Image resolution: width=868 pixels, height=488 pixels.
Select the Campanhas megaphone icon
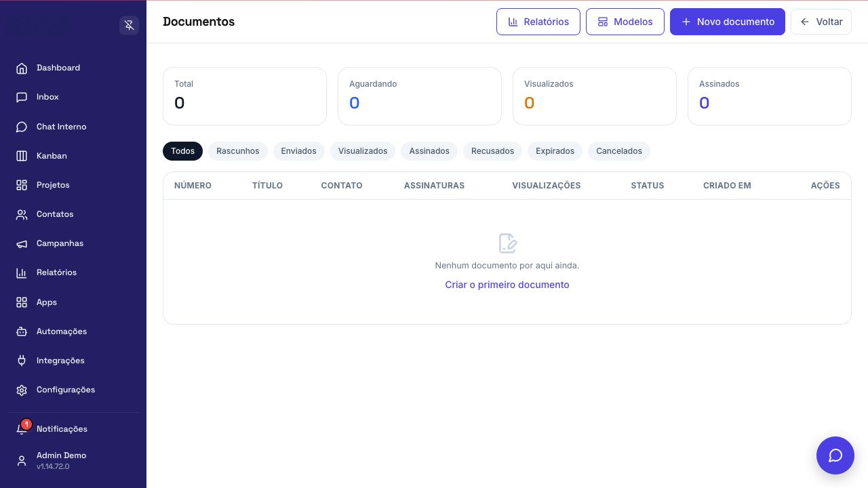[x=22, y=243]
